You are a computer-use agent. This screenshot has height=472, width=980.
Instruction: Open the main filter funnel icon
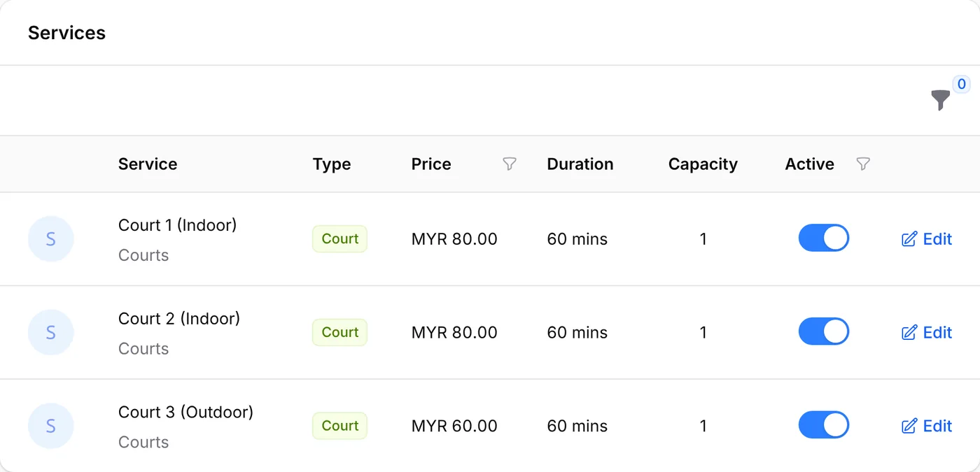(x=941, y=101)
